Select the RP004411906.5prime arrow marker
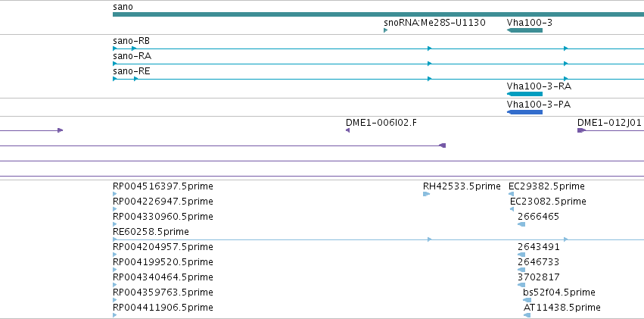 tap(114, 316)
